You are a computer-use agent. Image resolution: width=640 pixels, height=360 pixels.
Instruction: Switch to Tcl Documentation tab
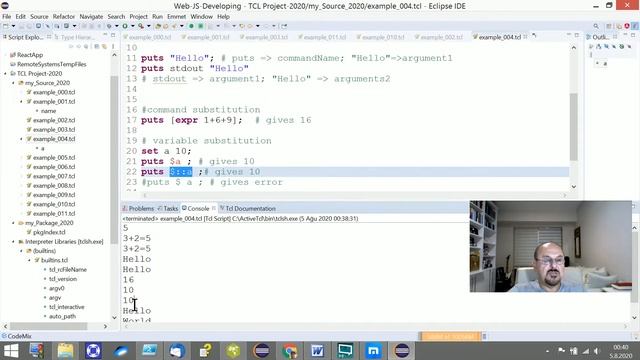pyautogui.click(x=248, y=209)
